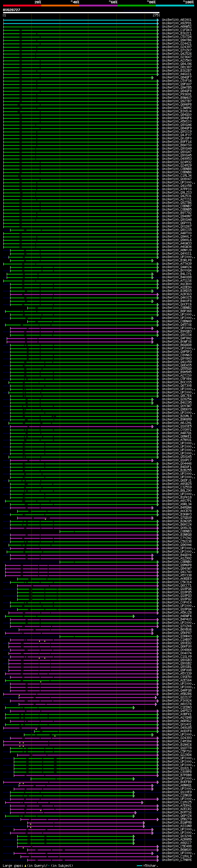Select hit label UniRef100_C3Z5S9
This screenshot has width=197, height=868.
(x=176, y=487)
